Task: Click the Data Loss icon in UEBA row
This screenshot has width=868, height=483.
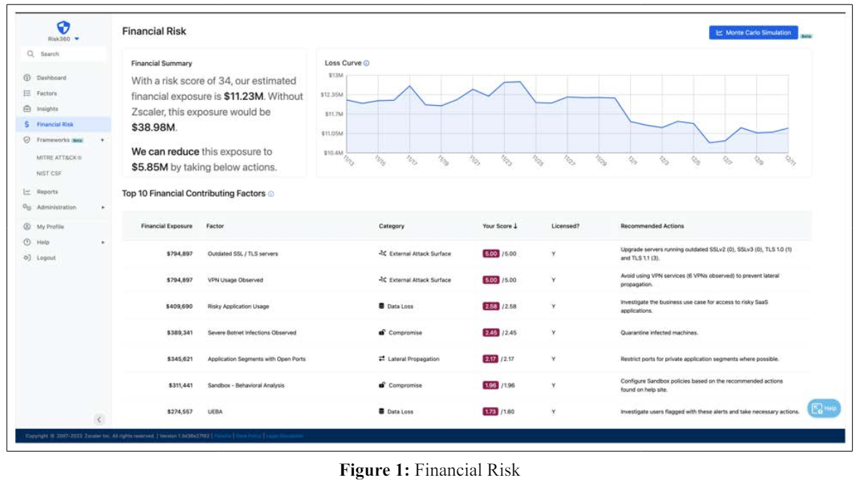Action: click(381, 411)
